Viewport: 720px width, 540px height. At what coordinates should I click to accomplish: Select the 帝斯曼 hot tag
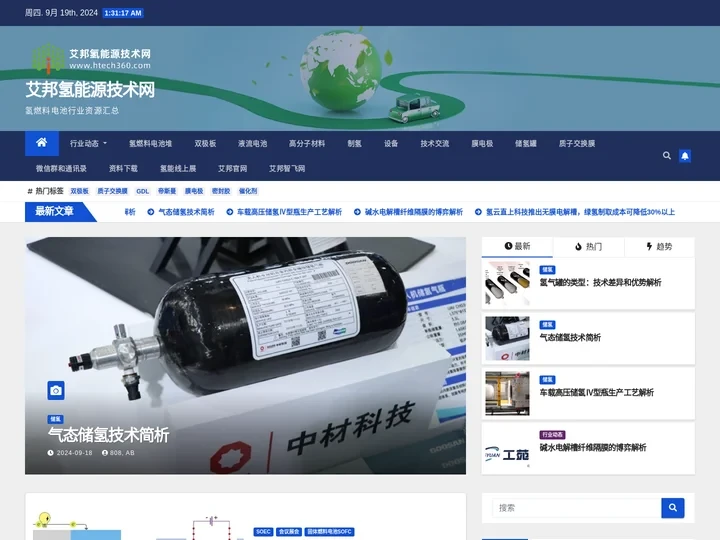click(167, 191)
